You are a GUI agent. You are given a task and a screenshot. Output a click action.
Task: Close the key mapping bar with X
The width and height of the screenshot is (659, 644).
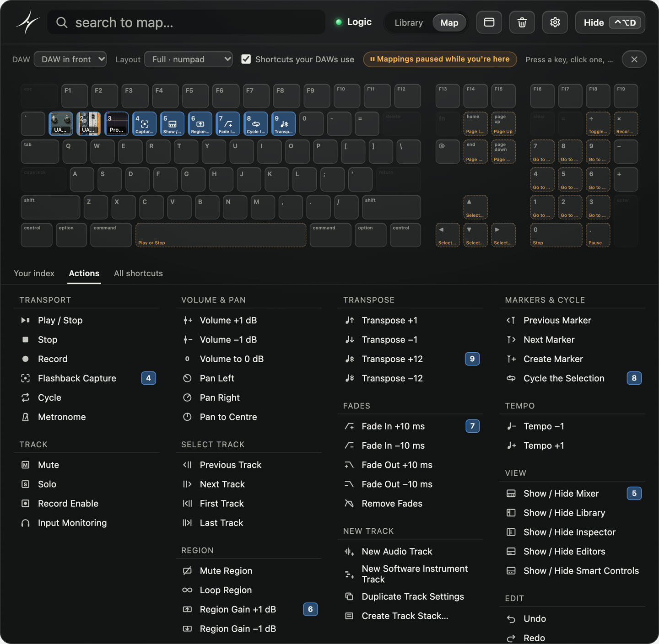click(634, 59)
